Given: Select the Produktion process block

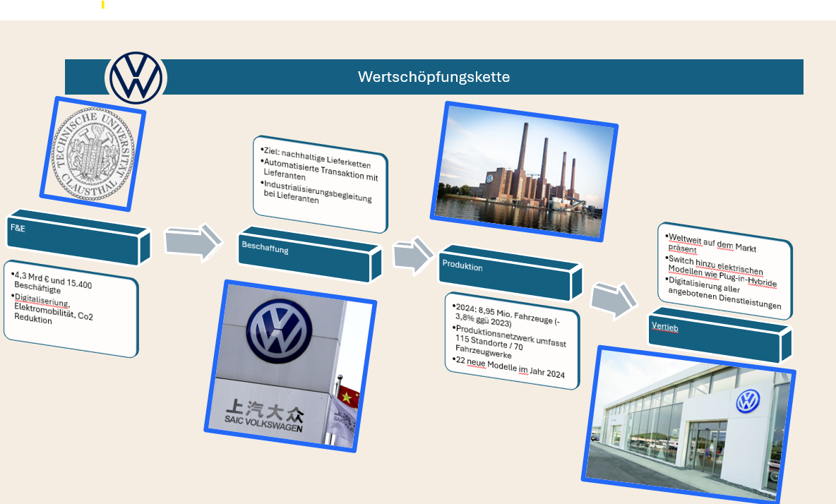Looking at the screenshot, I should point(510,272).
